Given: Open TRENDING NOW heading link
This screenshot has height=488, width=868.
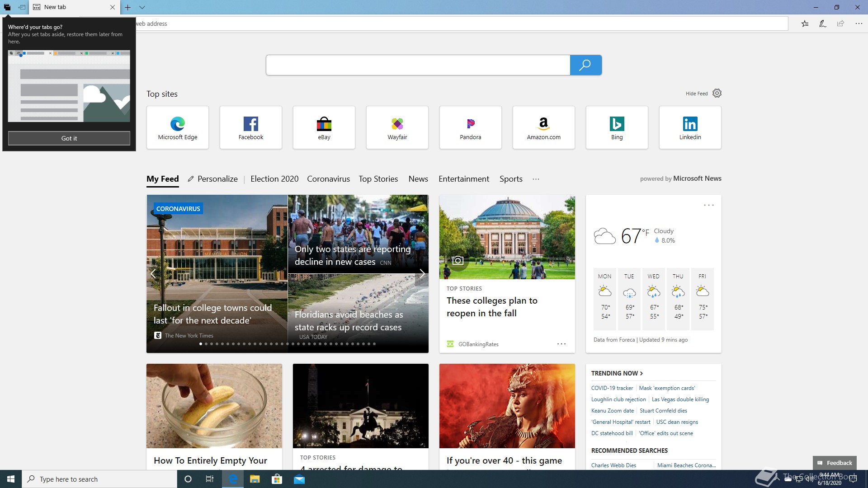Looking at the screenshot, I should tap(617, 373).
